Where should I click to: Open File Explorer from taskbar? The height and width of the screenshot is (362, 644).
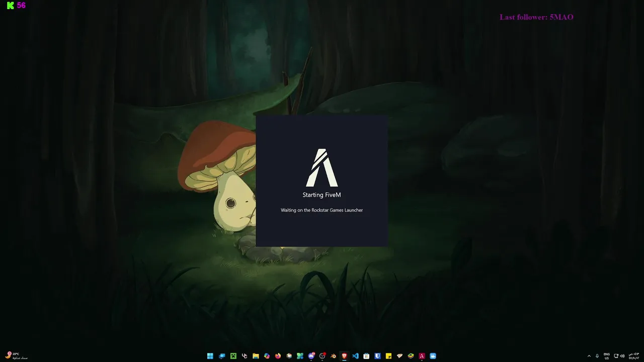coord(256,356)
